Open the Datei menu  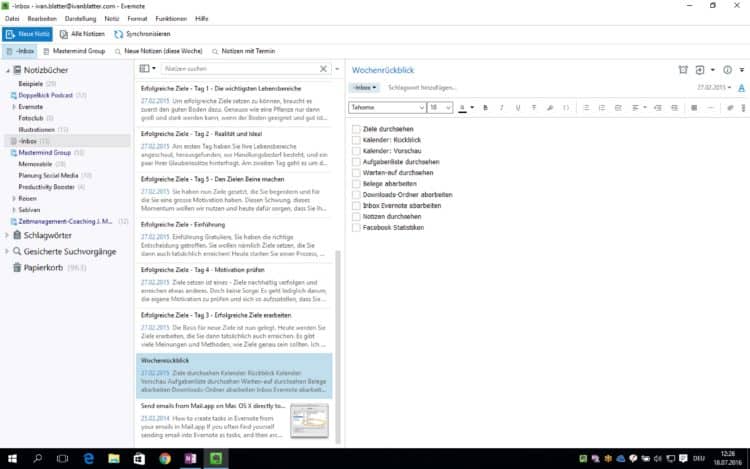[12, 19]
